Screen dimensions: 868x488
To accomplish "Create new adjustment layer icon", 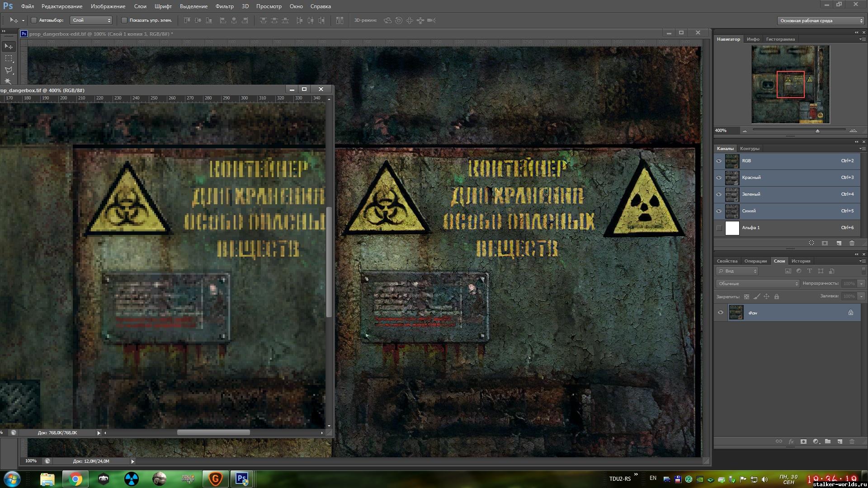I will pos(816,441).
